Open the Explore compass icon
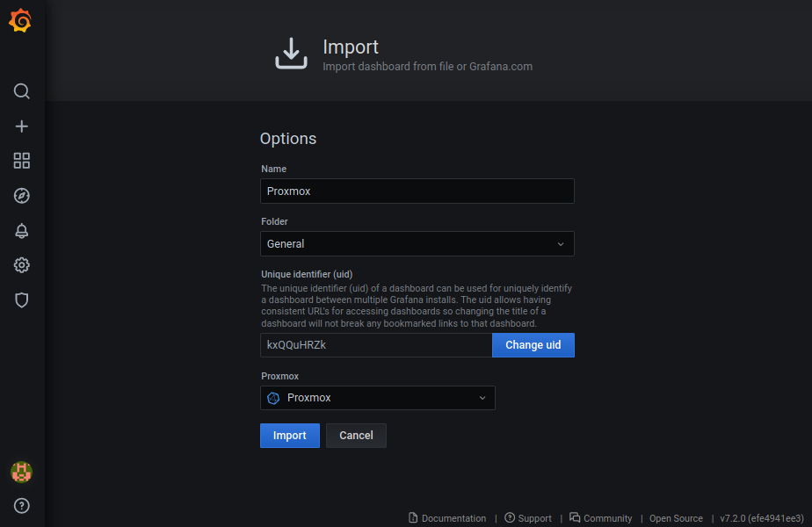Image resolution: width=812 pixels, height=527 pixels. tap(21, 196)
